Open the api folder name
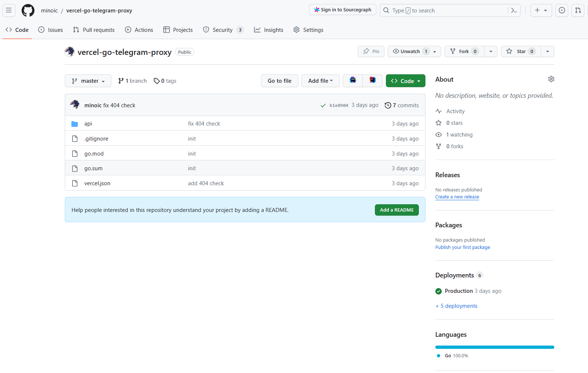 click(88, 124)
